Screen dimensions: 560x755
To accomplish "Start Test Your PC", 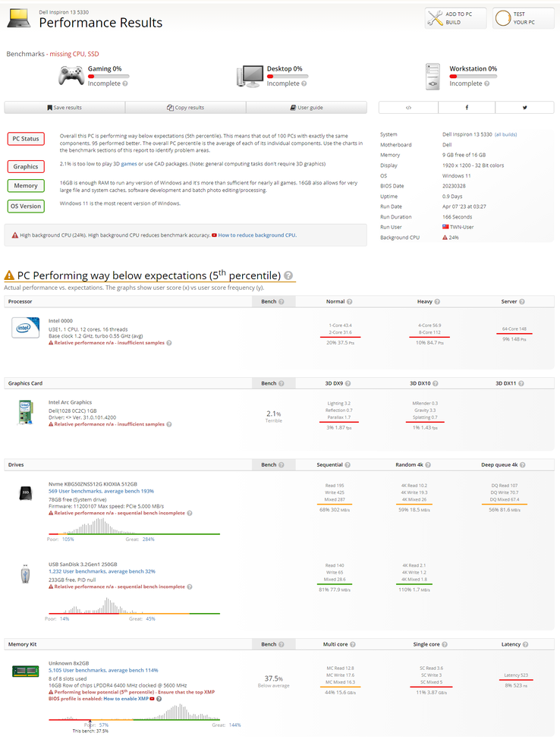I will tap(523, 18).
